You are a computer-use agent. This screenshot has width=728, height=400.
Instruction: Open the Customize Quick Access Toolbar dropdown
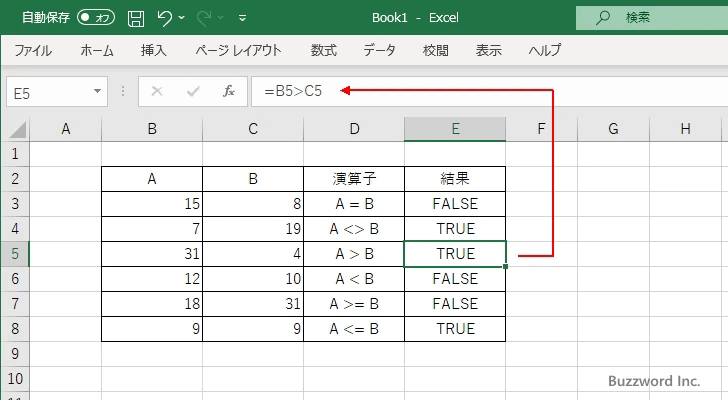point(242,18)
